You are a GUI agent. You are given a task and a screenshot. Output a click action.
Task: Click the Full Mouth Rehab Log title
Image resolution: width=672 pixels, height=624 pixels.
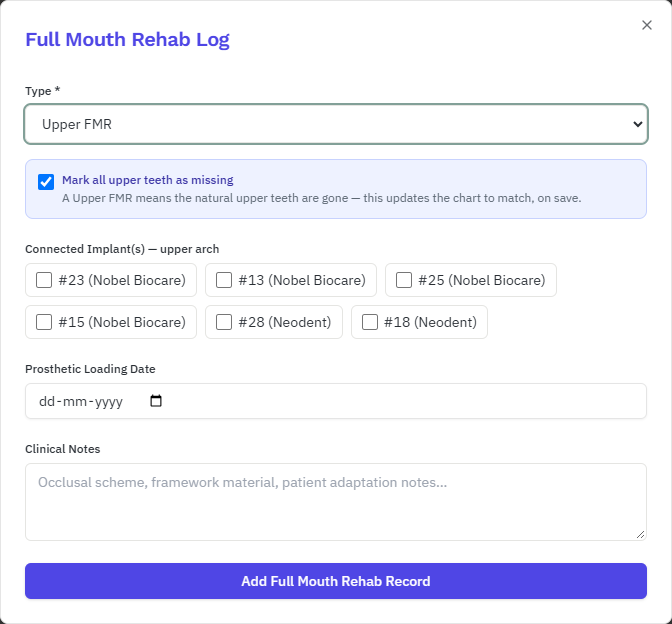click(127, 39)
